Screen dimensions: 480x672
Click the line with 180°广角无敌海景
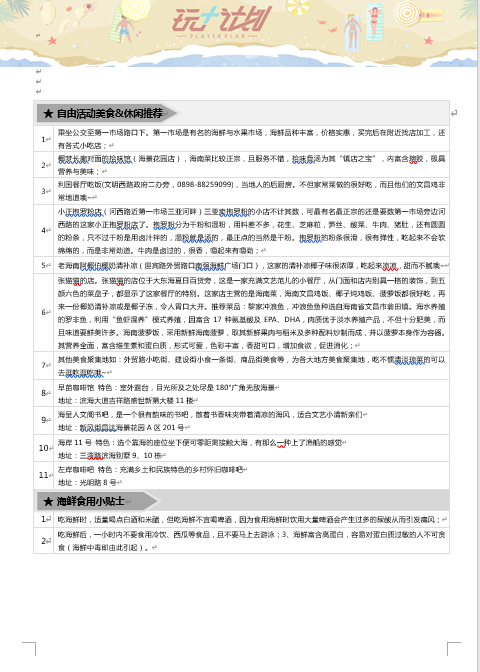[x=168, y=387]
